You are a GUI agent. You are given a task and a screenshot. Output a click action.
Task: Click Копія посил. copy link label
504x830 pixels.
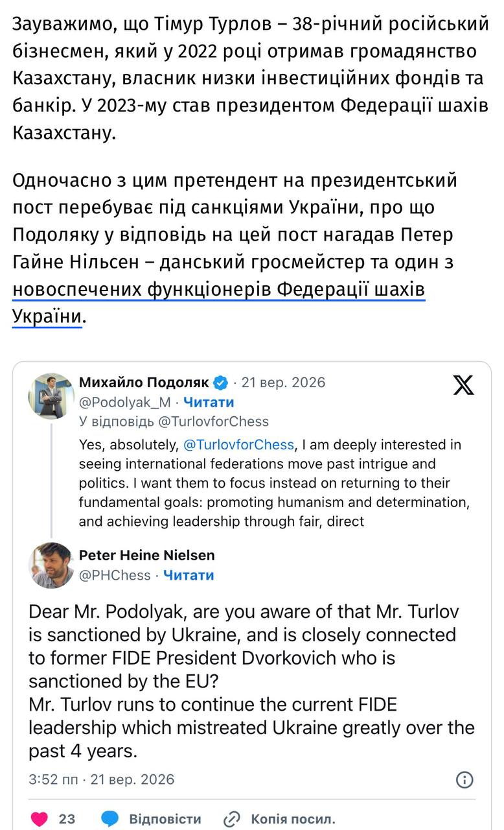293,819
